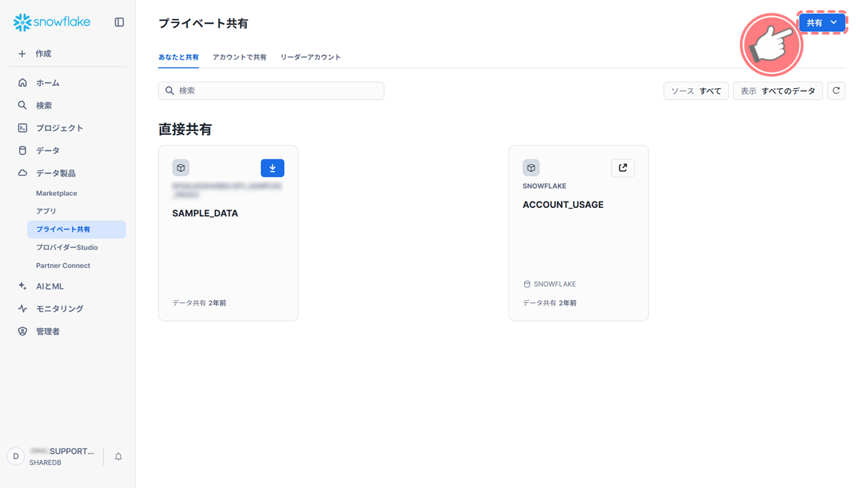Click the cube icon on SAMPLE_DATA card
Image resolution: width=868 pixels, height=488 pixels.
(x=180, y=167)
